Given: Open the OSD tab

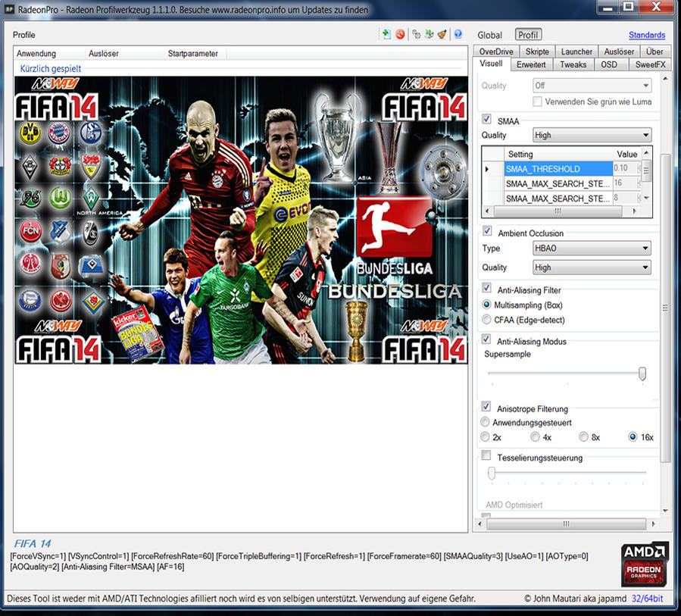Looking at the screenshot, I should 609,64.
